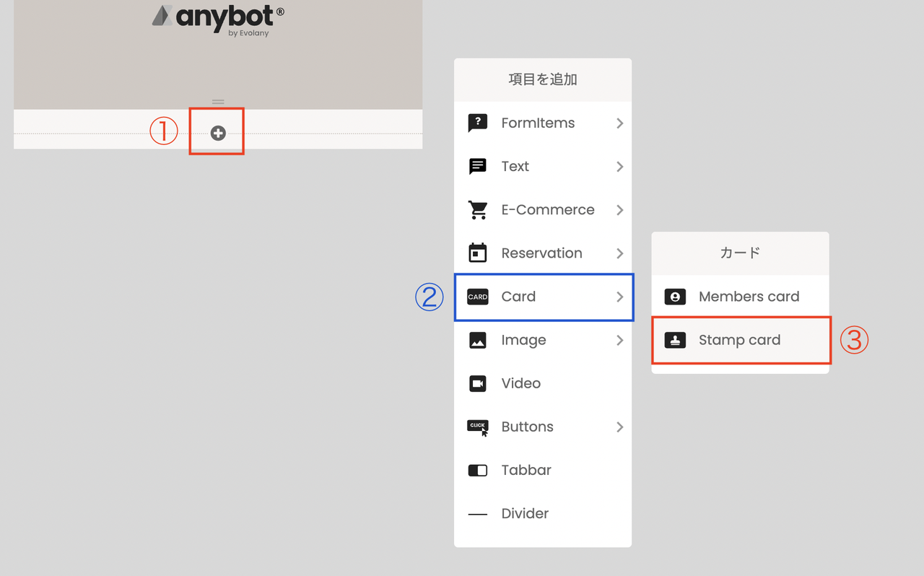
Task: Expand the Buttons submenu chevron
Action: tap(620, 427)
